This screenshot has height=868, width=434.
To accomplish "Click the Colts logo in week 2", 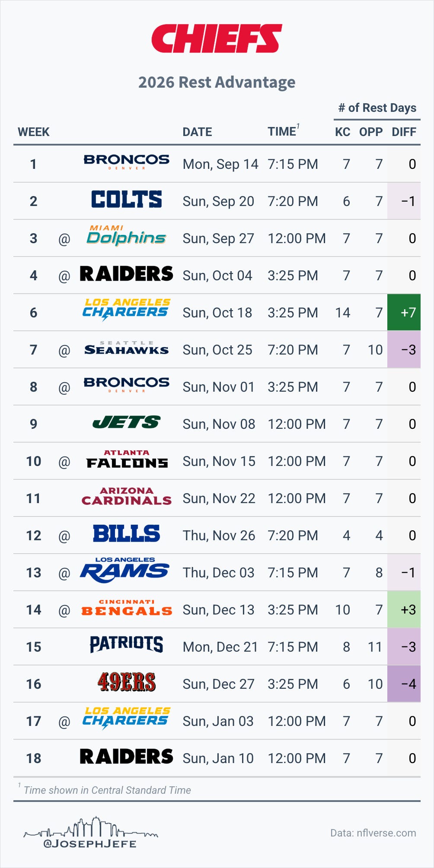I will (127, 200).
